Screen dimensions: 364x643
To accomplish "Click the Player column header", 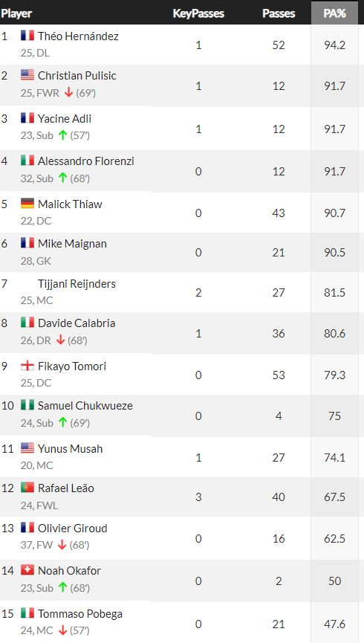I will tap(16, 13).
